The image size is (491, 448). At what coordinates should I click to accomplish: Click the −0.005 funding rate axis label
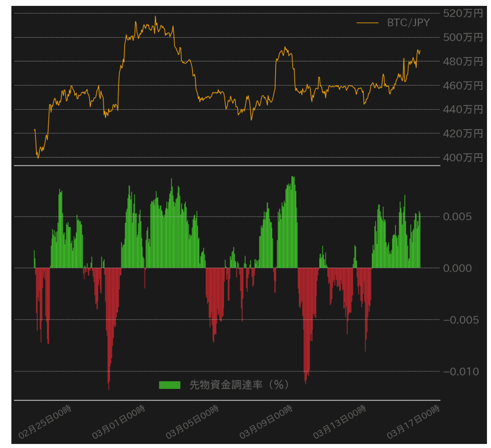tap(461, 320)
